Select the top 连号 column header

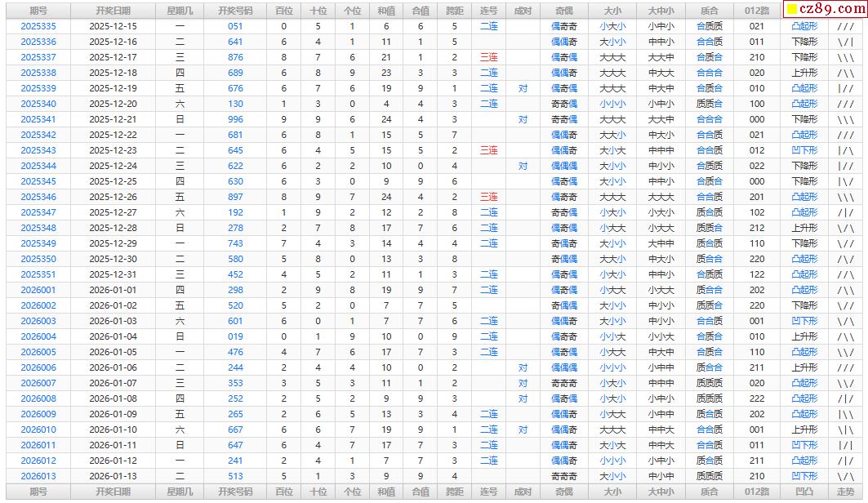point(489,11)
